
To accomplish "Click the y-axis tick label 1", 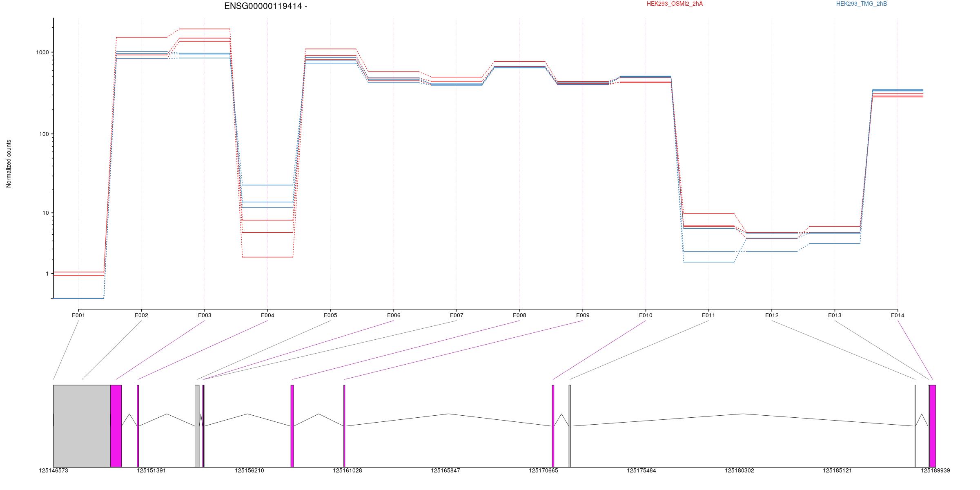I will [x=47, y=274].
